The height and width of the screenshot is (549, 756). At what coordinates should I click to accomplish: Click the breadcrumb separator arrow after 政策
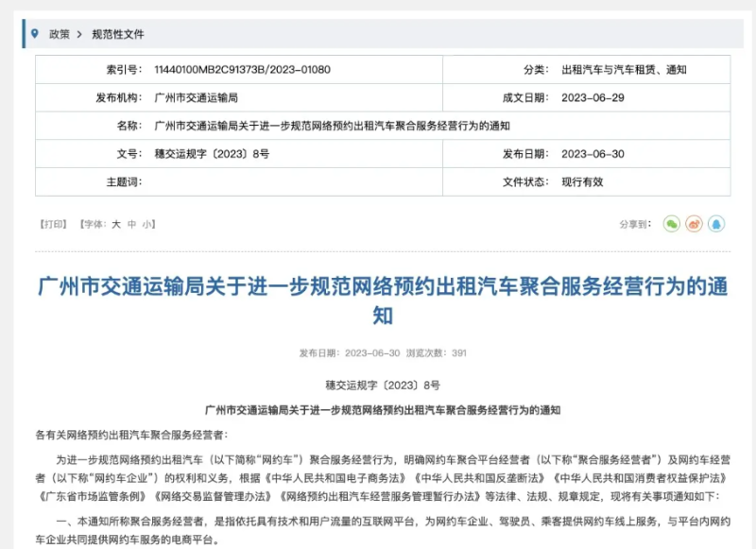coord(80,34)
